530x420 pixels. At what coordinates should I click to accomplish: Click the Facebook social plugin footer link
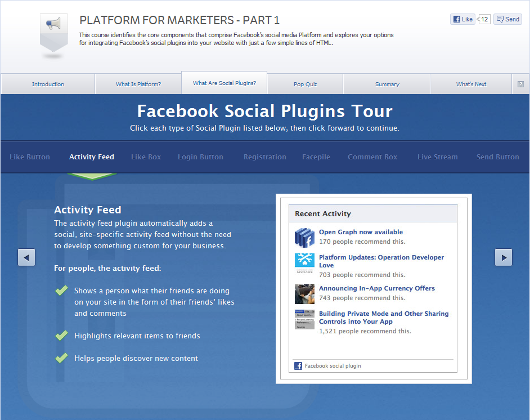(333, 366)
